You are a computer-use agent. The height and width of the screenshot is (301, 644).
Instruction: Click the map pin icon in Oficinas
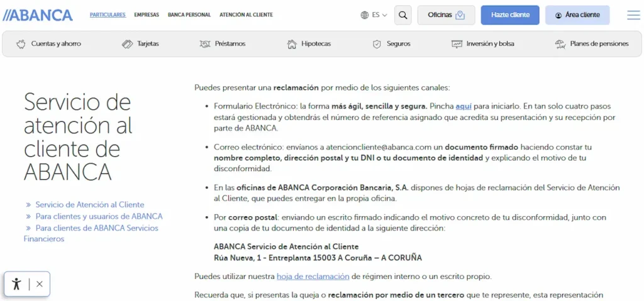pyautogui.click(x=460, y=15)
